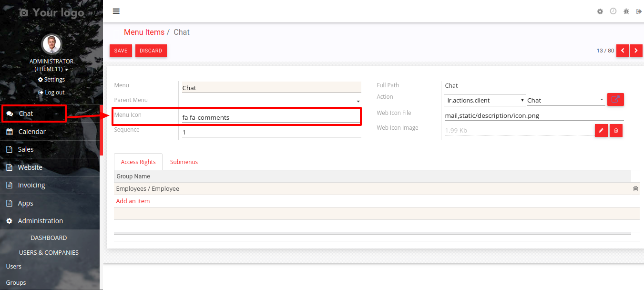This screenshot has width=644, height=290.
Task: Click the Sequence input field
Action: 271,132
